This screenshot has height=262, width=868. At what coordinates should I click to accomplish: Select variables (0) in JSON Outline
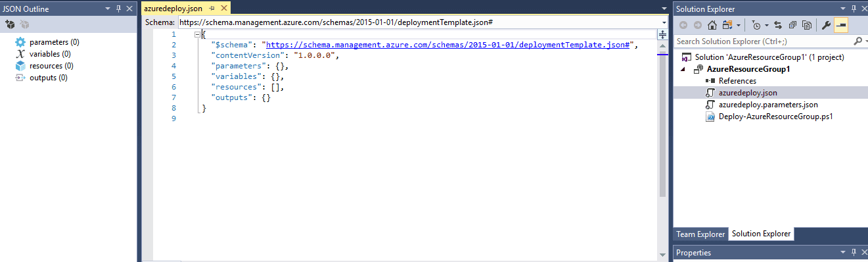click(x=50, y=54)
